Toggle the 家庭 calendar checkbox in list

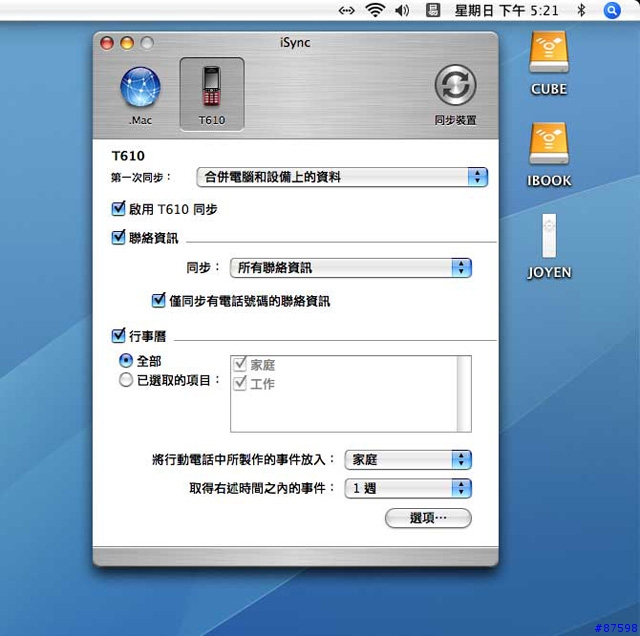tap(240, 364)
